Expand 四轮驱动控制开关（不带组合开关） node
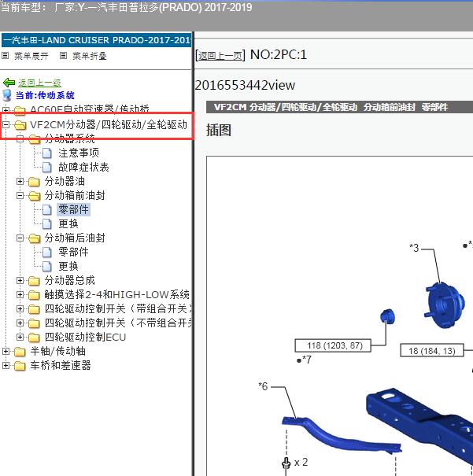 [x=20, y=323]
